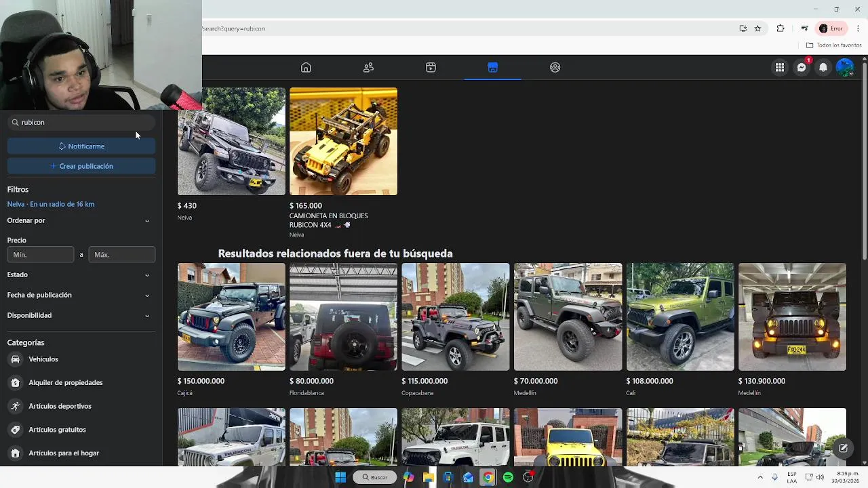Open the Windows Start menu
Screen dimensions: 868x488
click(x=340, y=477)
